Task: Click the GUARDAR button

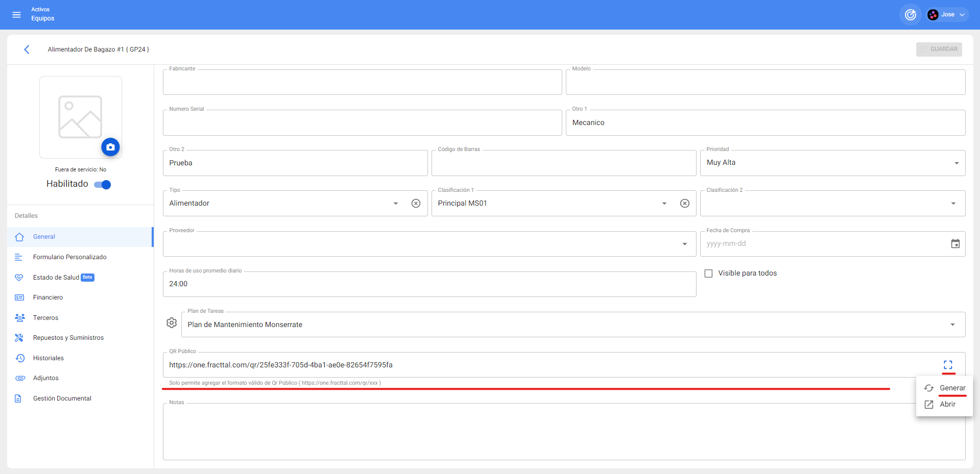Action: click(x=939, y=49)
